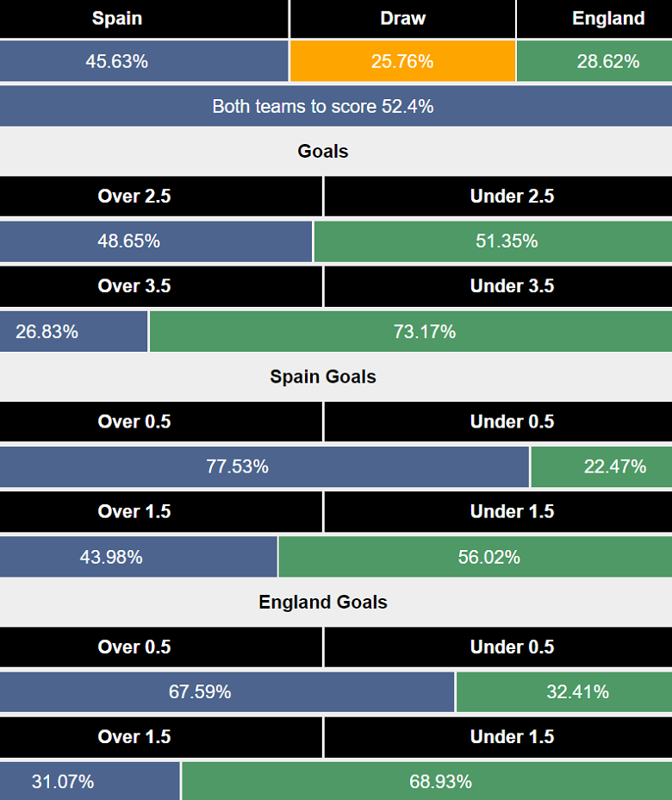Viewport: 672px width, 800px height.
Task: Select the England 28.62% win bar
Action: (x=594, y=61)
